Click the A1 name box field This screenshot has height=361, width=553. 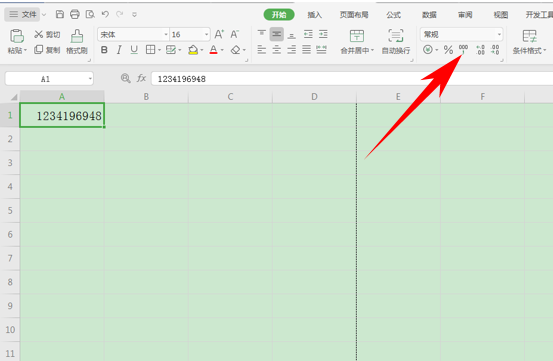pos(49,79)
